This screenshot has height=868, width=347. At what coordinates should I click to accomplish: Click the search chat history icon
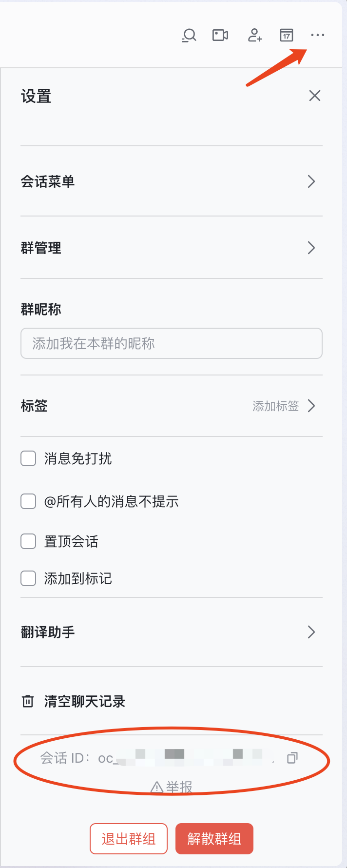coord(189,35)
